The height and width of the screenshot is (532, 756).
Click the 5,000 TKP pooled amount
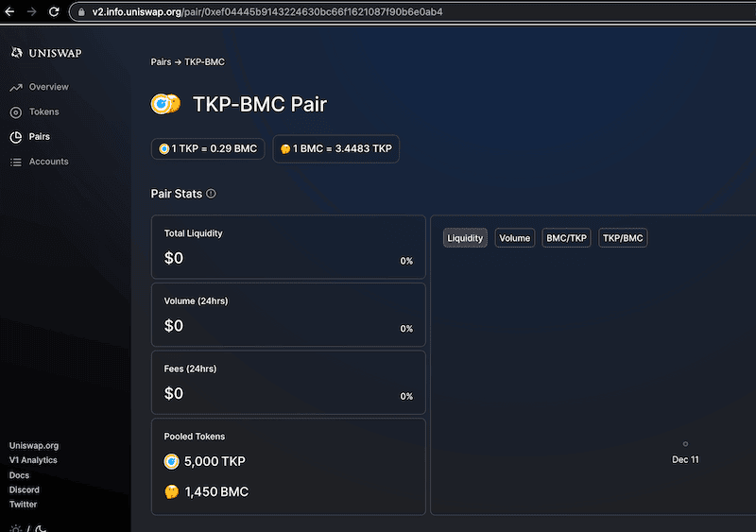click(x=215, y=461)
